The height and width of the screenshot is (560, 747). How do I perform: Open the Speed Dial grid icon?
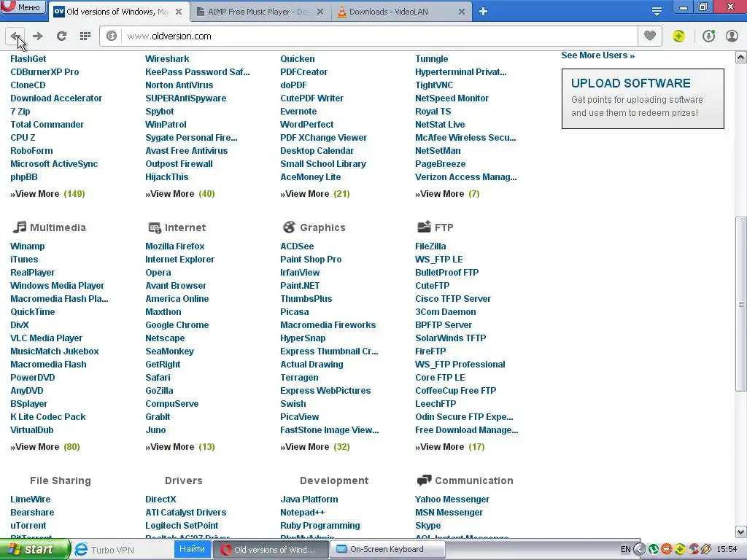pos(85,36)
